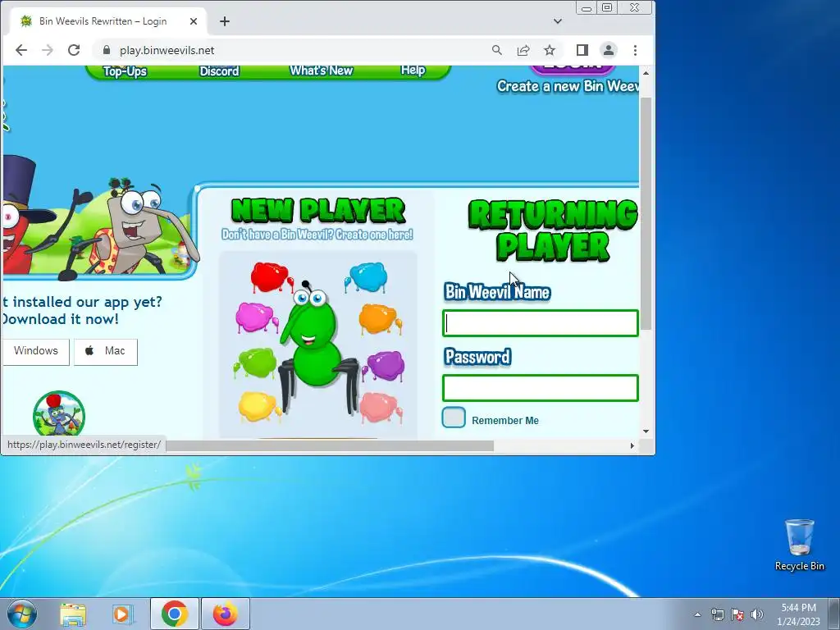Pick the orange paint splat
This screenshot has height=630, width=840.
pyautogui.click(x=380, y=318)
